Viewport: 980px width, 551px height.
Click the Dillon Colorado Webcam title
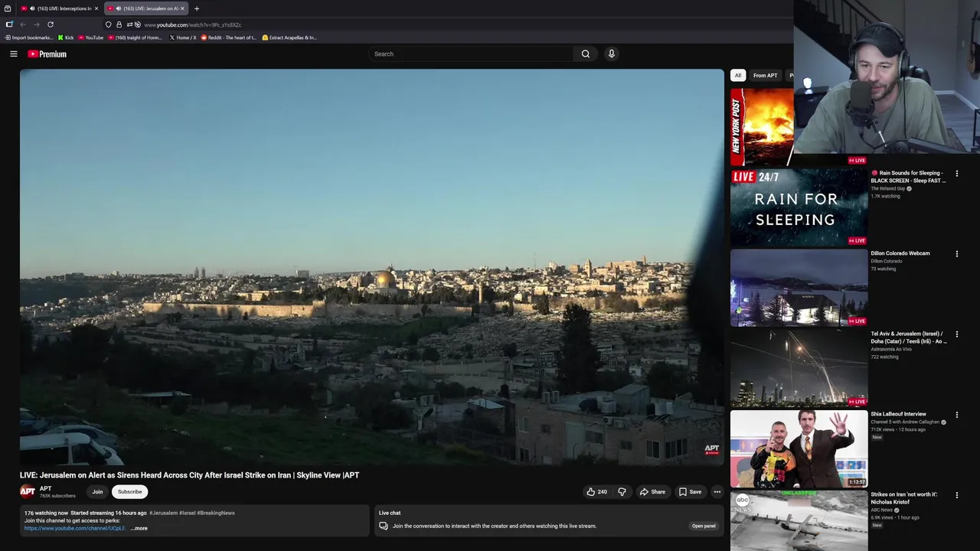coord(900,253)
